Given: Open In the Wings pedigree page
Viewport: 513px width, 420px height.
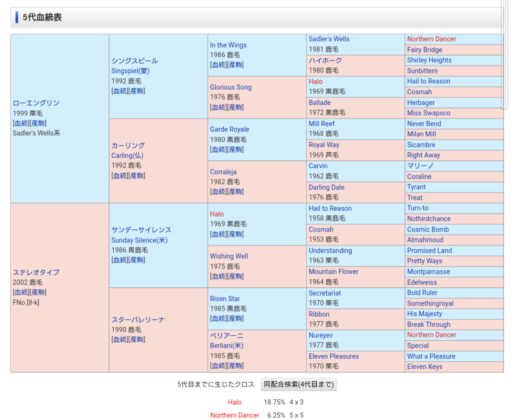Looking at the screenshot, I should pos(228,45).
